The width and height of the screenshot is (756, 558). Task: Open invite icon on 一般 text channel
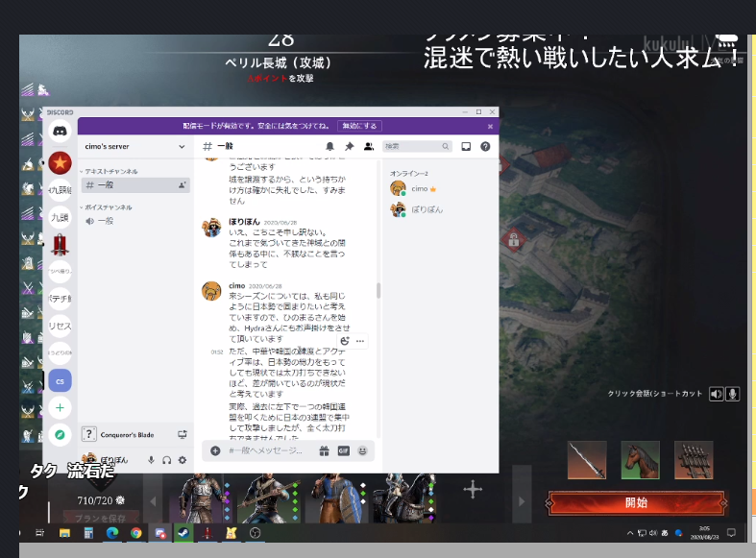(x=183, y=185)
